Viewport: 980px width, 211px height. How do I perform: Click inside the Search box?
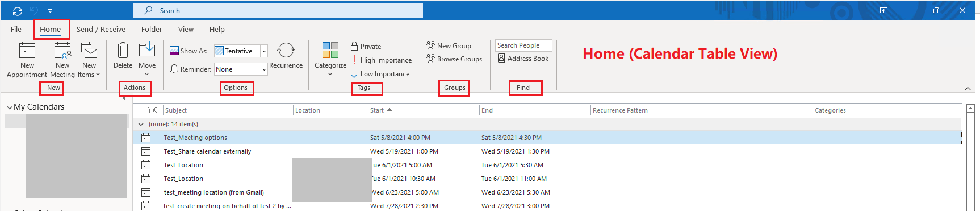[278, 10]
